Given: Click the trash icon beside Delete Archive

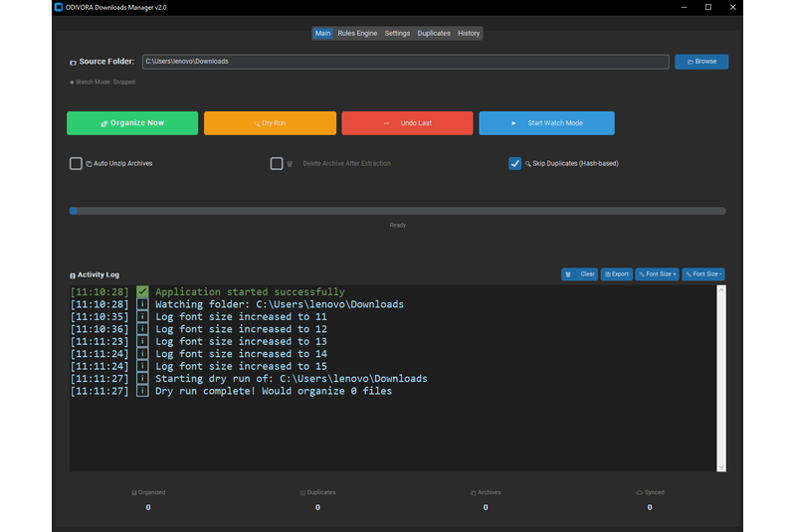Looking at the screenshot, I should pos(290,164).
